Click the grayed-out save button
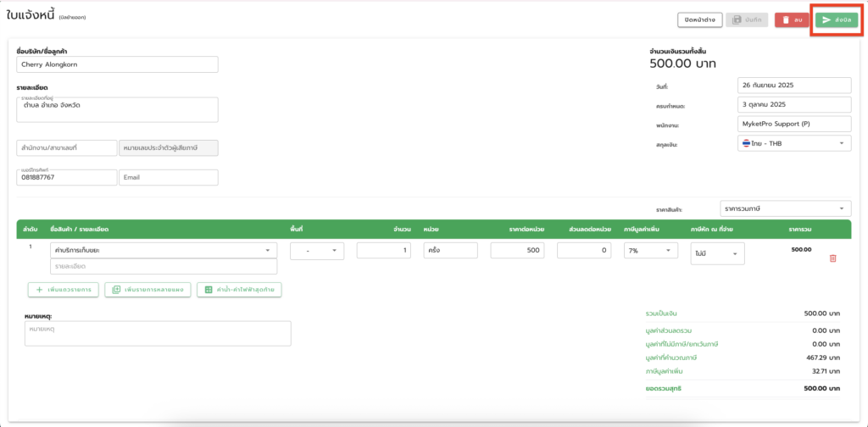Image resolution: width=868 pixels, height=427 pixels. (x=747, y=19)
